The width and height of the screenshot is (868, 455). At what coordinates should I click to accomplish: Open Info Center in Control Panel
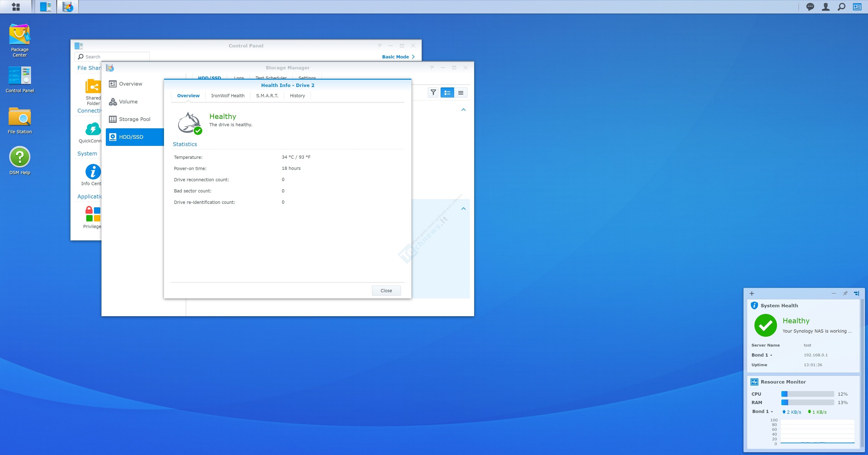[x=91, y=175]
